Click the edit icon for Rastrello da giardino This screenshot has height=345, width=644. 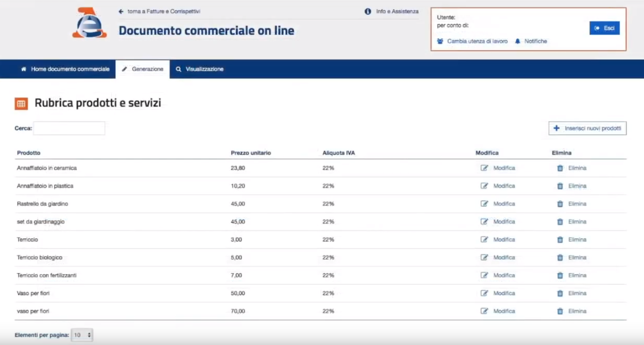(484, 204)
